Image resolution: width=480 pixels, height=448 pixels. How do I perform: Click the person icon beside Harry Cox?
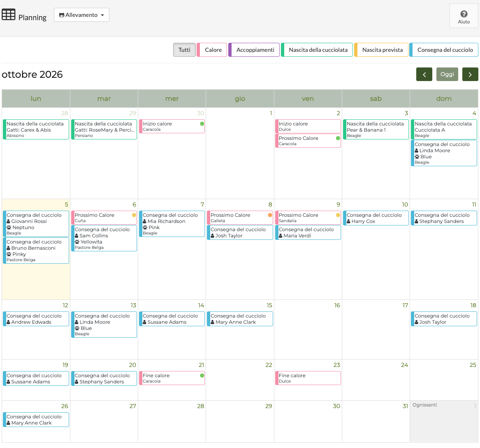tap(349, 221)
